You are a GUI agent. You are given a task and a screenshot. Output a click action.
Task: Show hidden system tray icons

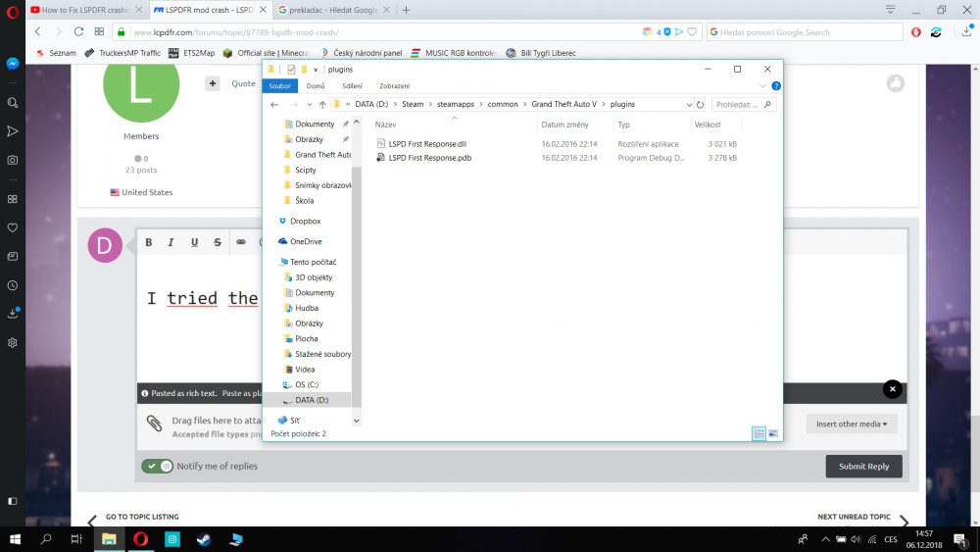coord(825,539)
